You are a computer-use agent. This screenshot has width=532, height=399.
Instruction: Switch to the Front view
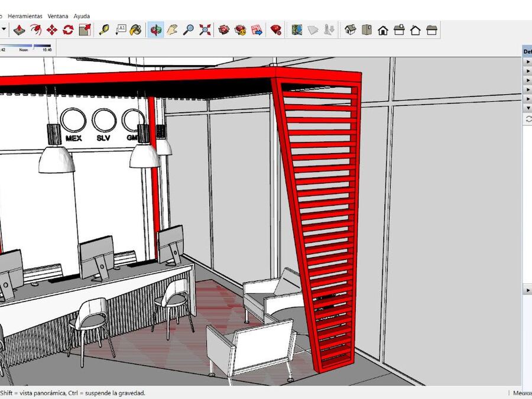click(x=383, y=30)
